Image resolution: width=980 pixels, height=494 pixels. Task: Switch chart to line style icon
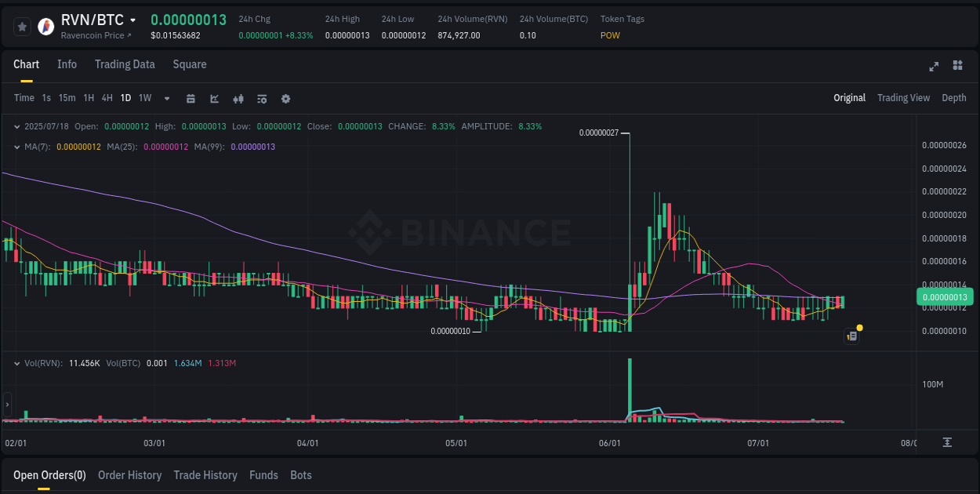pyautogui.click(x=214, y=98)
